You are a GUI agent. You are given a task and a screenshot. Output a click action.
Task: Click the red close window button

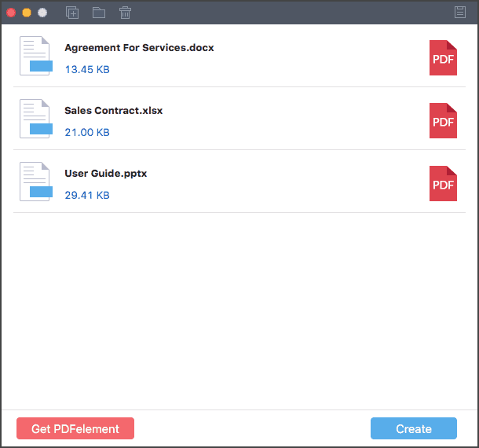(x=11, y=13)
